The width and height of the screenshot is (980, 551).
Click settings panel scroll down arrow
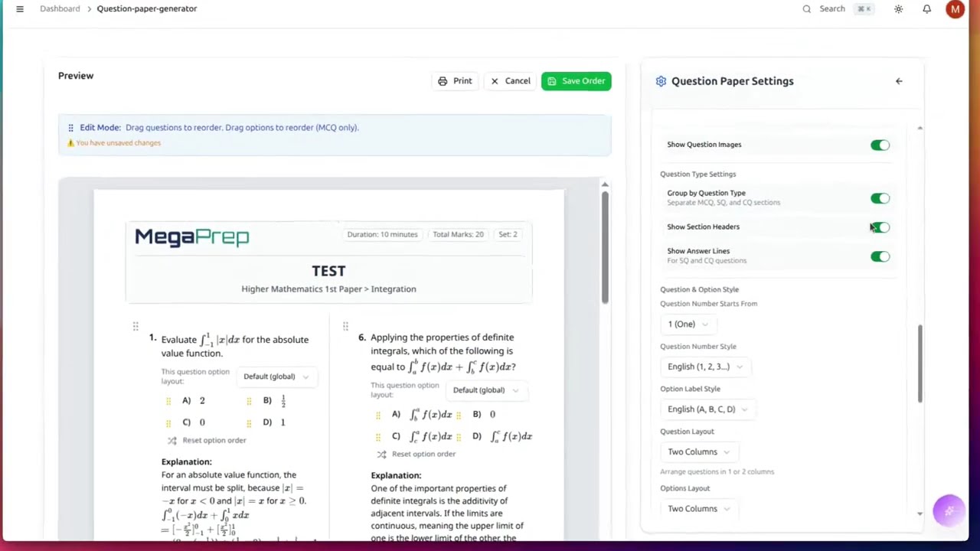click(920, 514)
